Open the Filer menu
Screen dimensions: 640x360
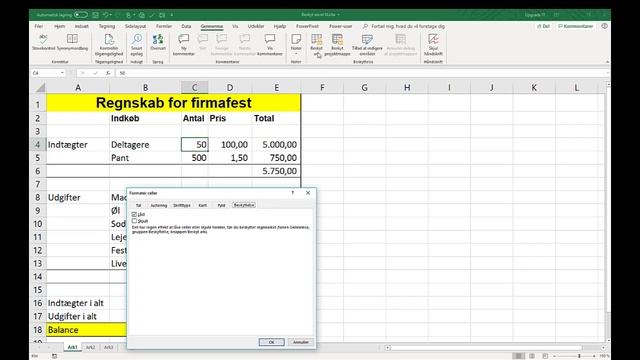point(39,26)
